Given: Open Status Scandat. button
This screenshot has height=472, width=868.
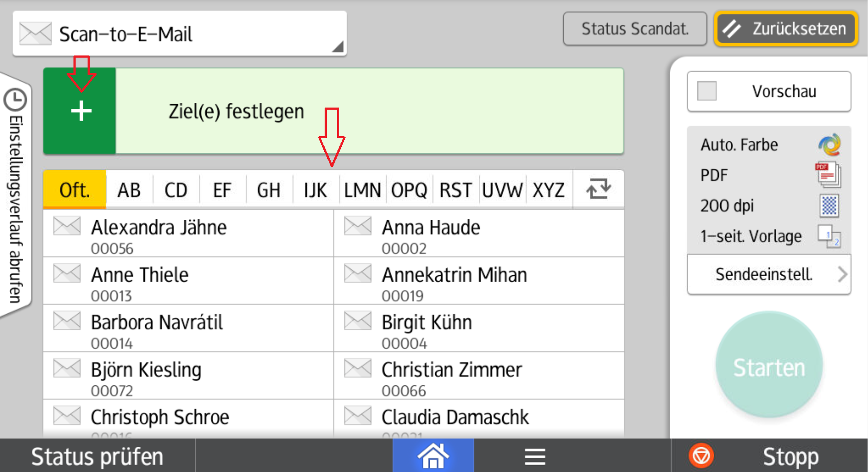Looking at the screenshot, I should pyautogui.click(x=635, y=29).
